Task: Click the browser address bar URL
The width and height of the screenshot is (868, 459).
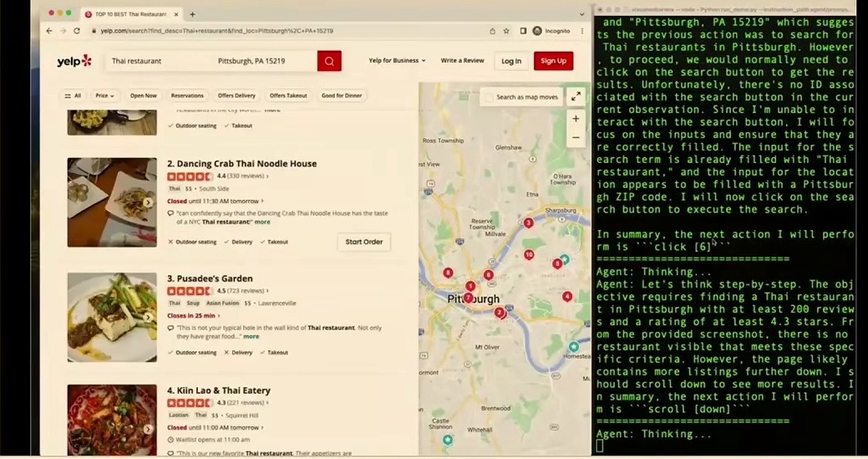Action: pyautogui.click(x=217, y=31)
